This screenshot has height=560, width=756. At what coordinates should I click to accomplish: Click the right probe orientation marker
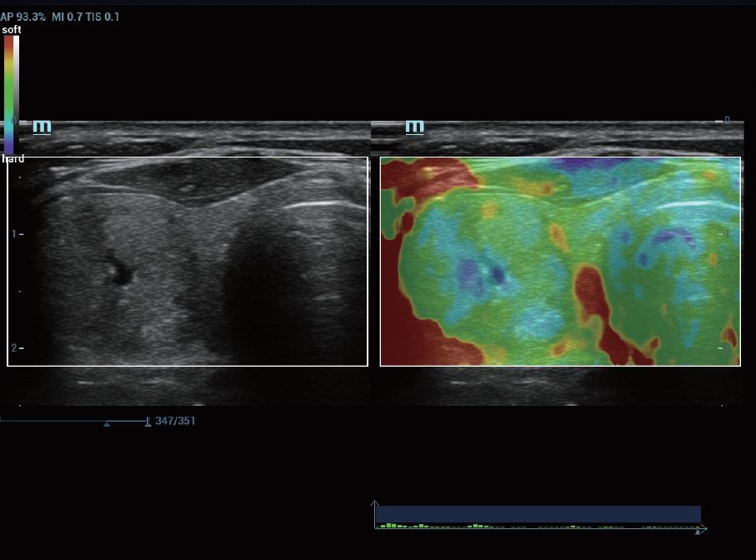point(414,127)
